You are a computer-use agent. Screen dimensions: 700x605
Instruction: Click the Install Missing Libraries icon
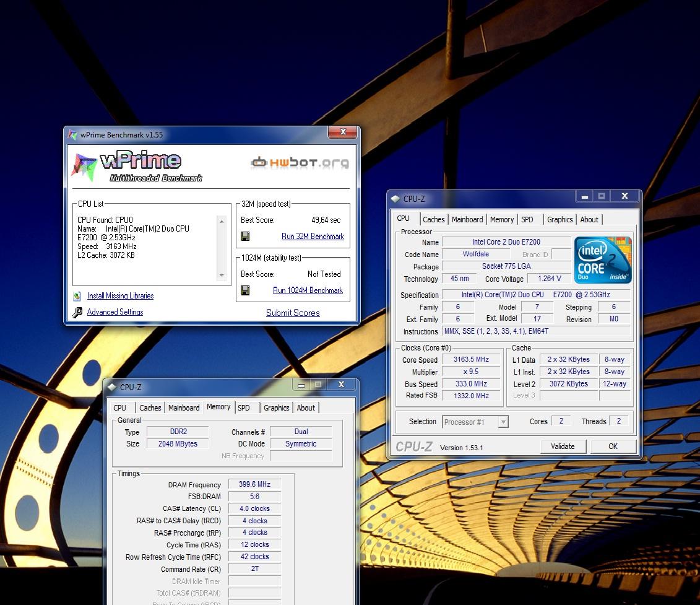tap(77, 296)
